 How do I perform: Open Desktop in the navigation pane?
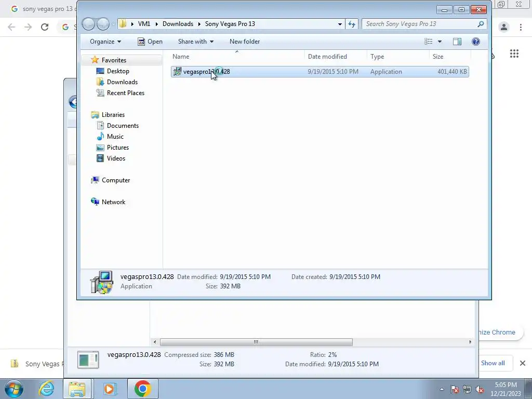(x=118, y=71)
